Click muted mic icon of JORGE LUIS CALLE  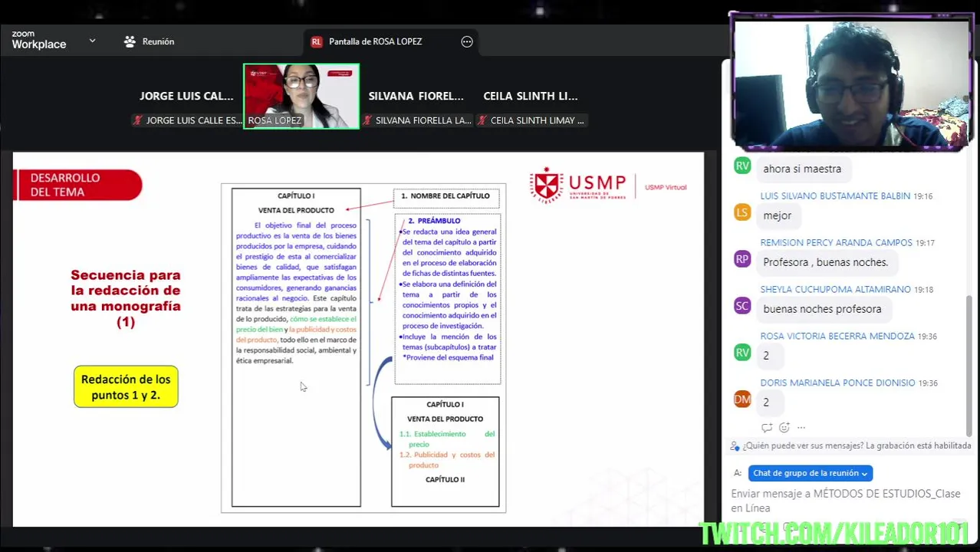(138, 120)
